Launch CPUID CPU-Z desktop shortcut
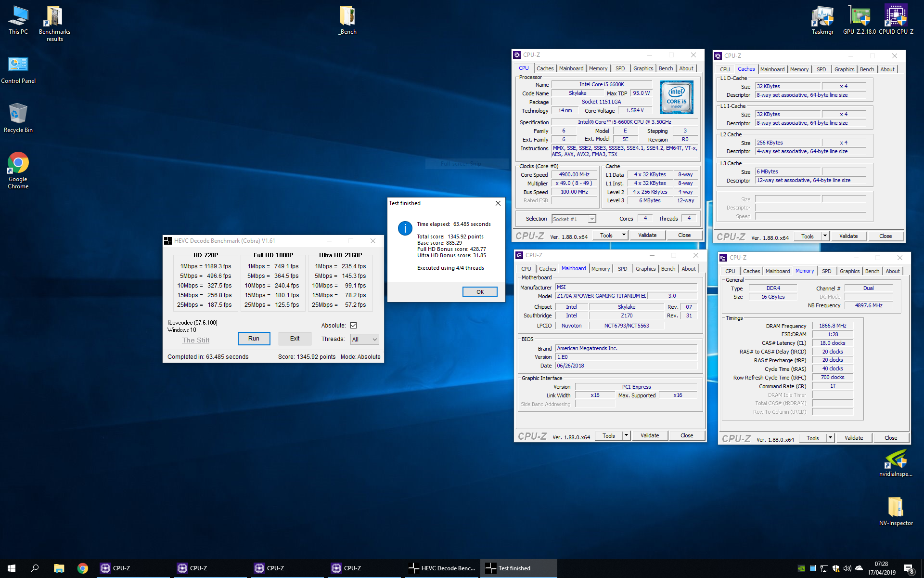The image size is (924, 578). 896,20
